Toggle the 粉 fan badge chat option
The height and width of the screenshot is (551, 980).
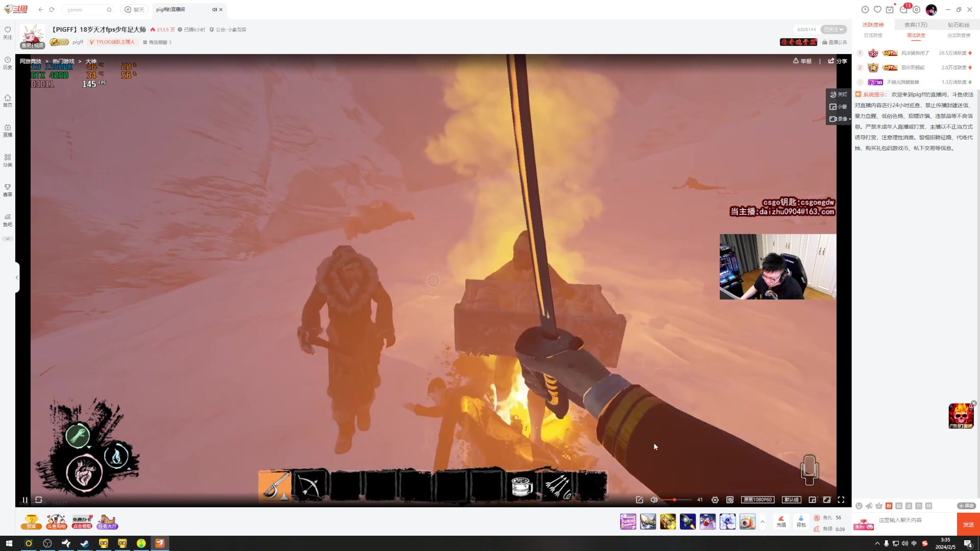click(x=889, y=506)
